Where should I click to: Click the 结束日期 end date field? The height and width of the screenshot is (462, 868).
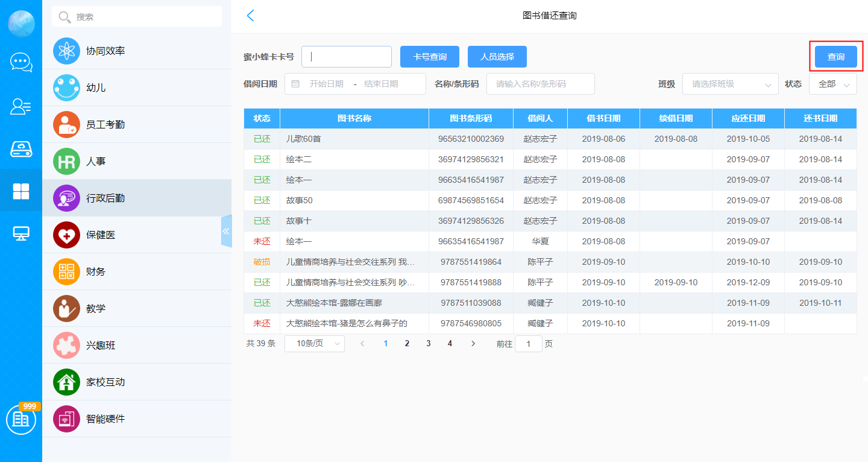tap(381, 84)
